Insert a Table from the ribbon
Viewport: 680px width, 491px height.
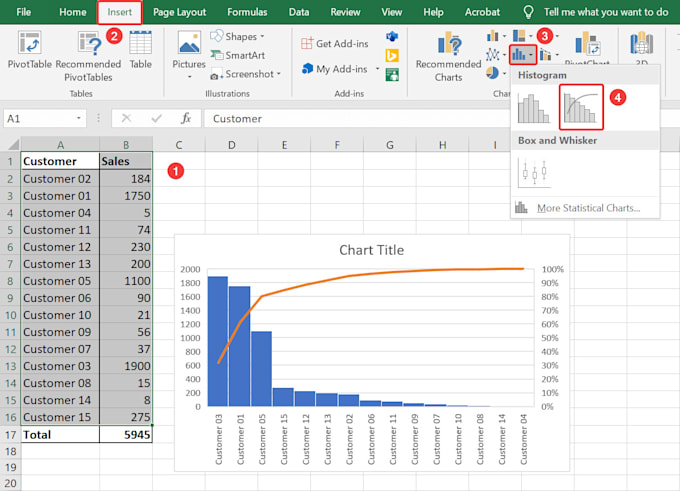pyautogui.click(x=140, y=46)
